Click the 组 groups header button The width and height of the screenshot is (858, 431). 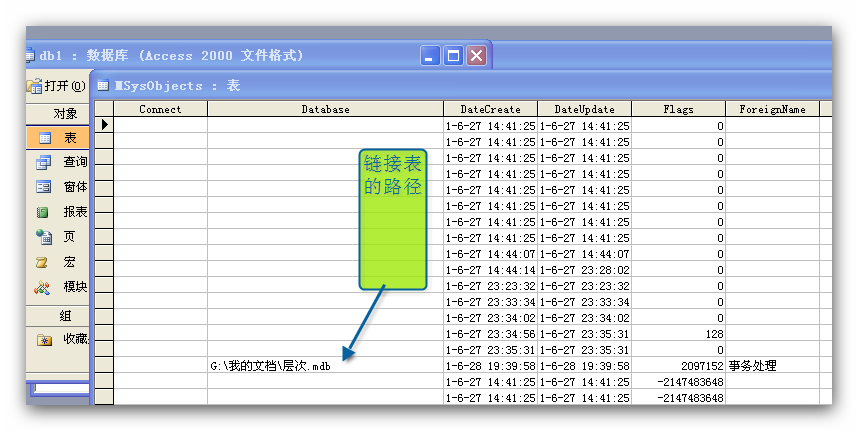tap(57, 316)
